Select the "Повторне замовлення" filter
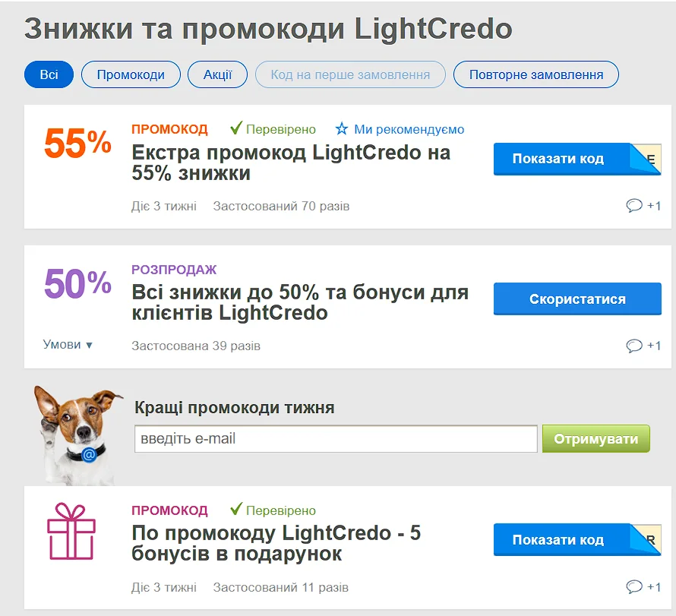676x616 pixels. point(535,74)
